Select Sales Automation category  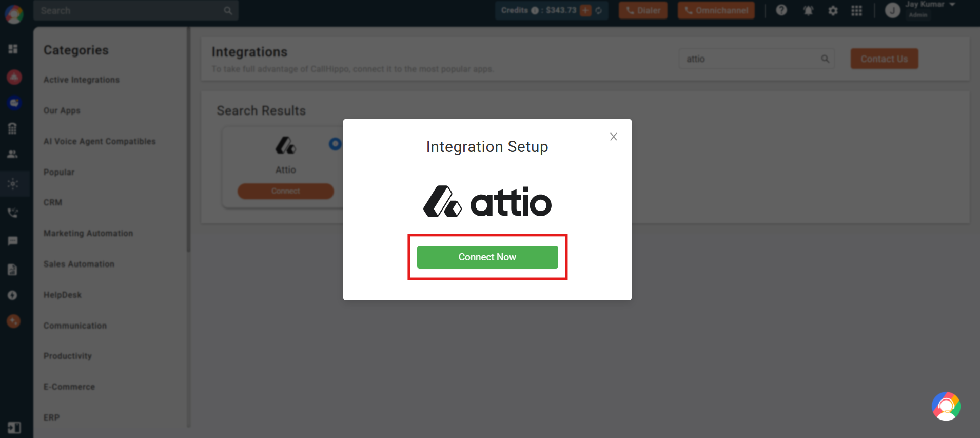(79, 264)
